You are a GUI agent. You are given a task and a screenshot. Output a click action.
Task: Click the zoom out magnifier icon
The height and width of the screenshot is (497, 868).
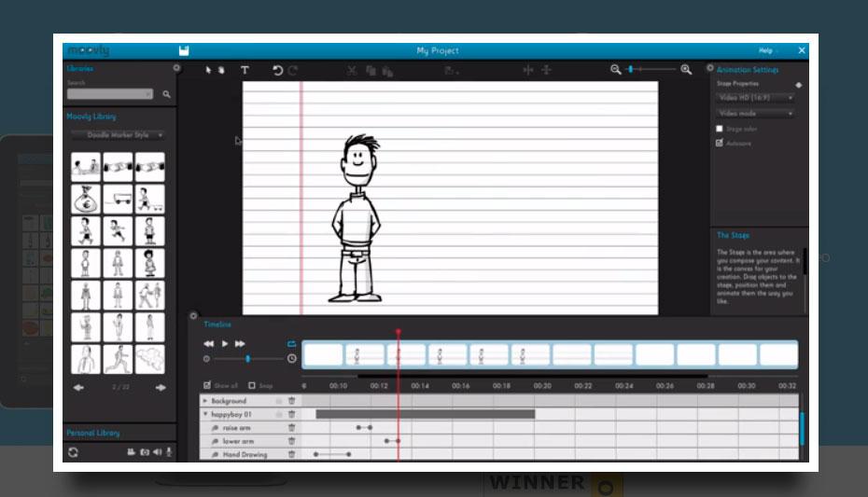[615, 70]
